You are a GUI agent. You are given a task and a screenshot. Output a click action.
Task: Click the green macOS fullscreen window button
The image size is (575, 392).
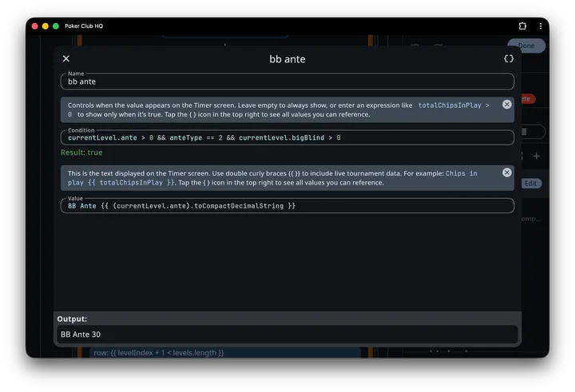tap(56, 26)
